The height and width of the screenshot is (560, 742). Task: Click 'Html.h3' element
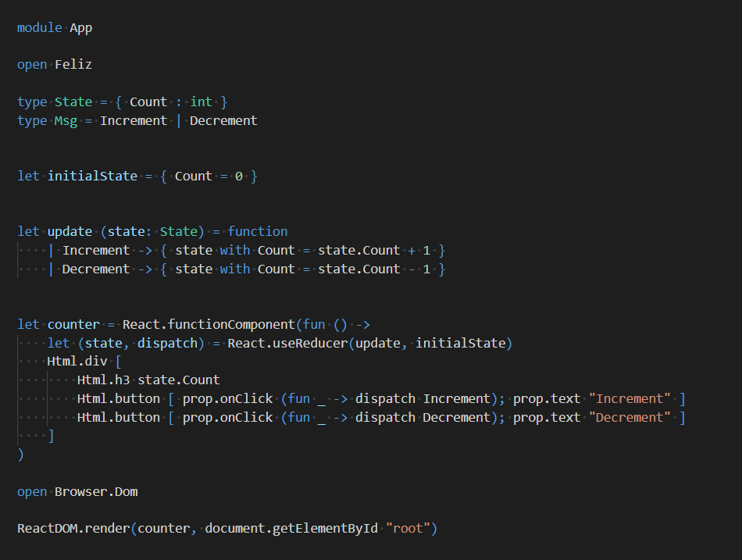tap(104, 380)
